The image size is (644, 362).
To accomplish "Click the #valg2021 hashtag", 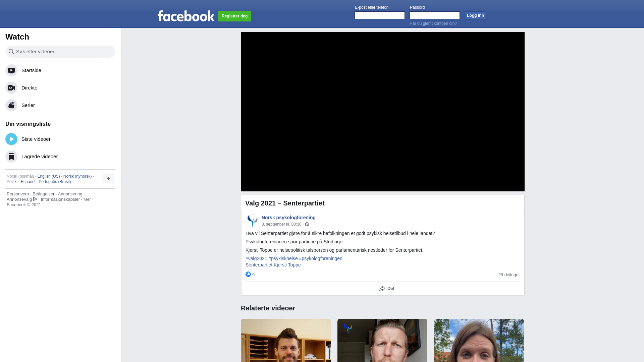I will 256,258.
